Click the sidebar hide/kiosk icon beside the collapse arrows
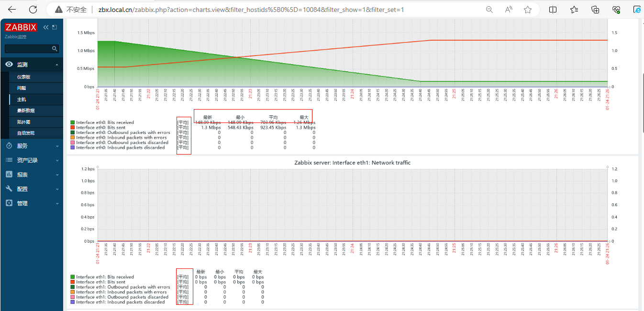 point(55,27)
